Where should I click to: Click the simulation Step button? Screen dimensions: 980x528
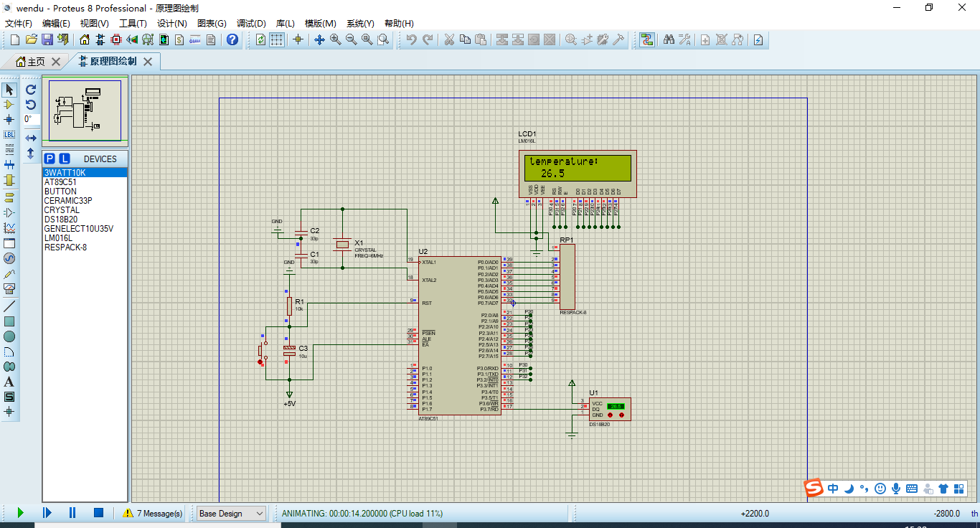click(x=47, y=513)
